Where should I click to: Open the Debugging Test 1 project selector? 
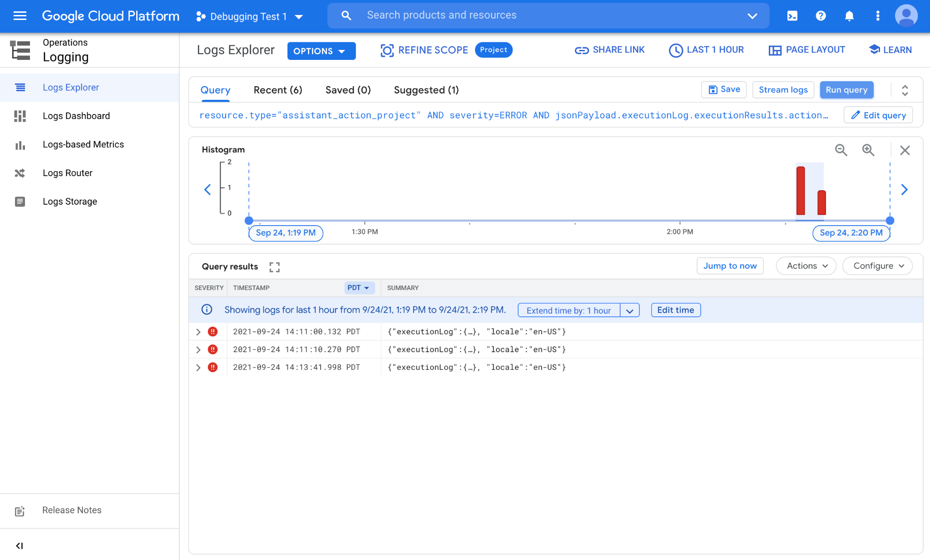(x=249, y=16)
